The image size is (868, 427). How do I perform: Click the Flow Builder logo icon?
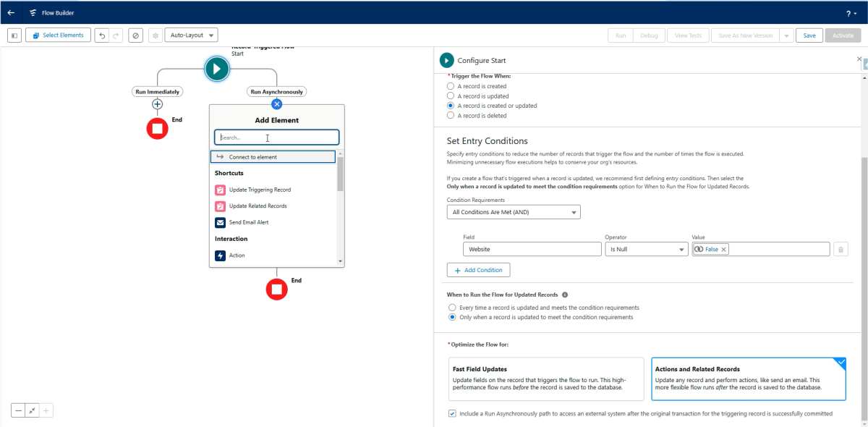click(x=33, y=13)
